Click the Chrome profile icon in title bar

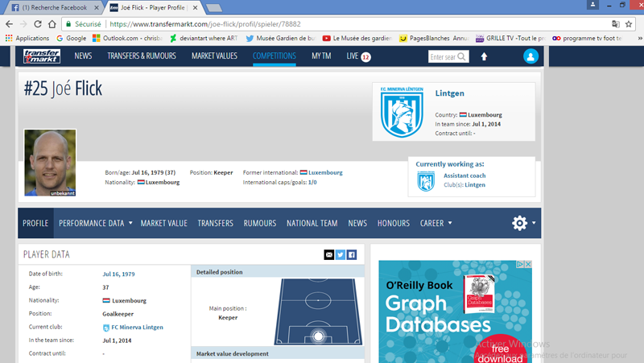[x=592, y=5]
